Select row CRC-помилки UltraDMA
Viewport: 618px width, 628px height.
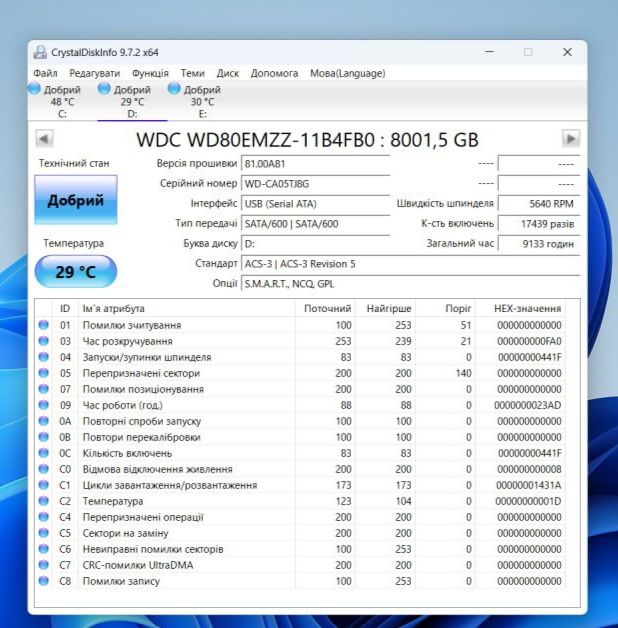pos(300,565)
